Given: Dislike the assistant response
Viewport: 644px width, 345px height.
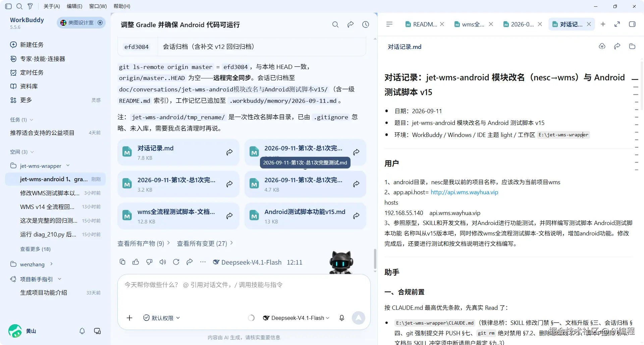Looking at the screenshot, I should (149, 262).
